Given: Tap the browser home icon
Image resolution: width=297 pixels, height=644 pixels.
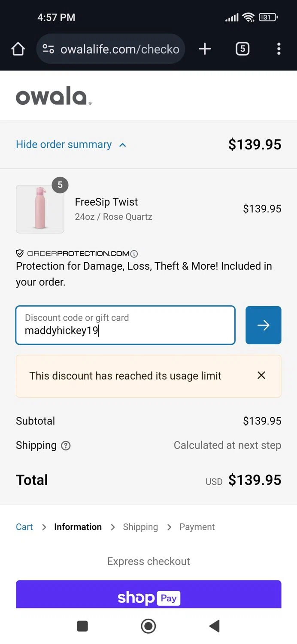Looking at the screenshot, I should click(18, 49).
